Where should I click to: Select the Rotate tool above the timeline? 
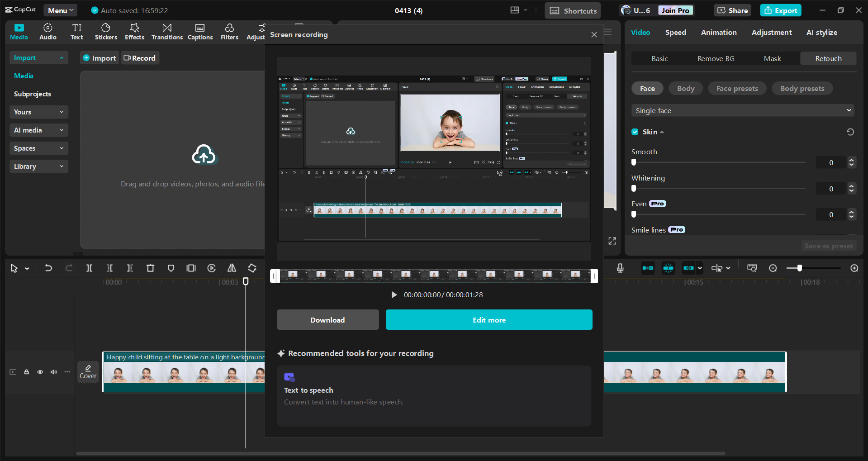point(252,268)
